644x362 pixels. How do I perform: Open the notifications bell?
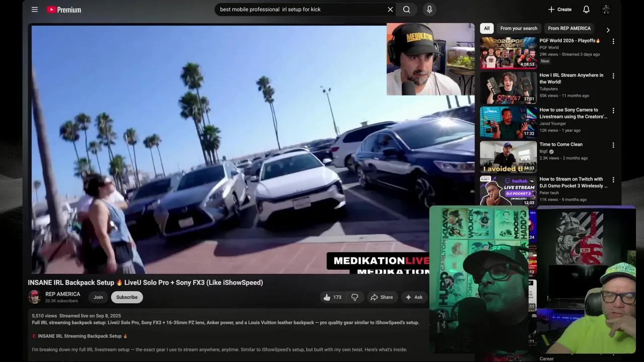[586, 10]
